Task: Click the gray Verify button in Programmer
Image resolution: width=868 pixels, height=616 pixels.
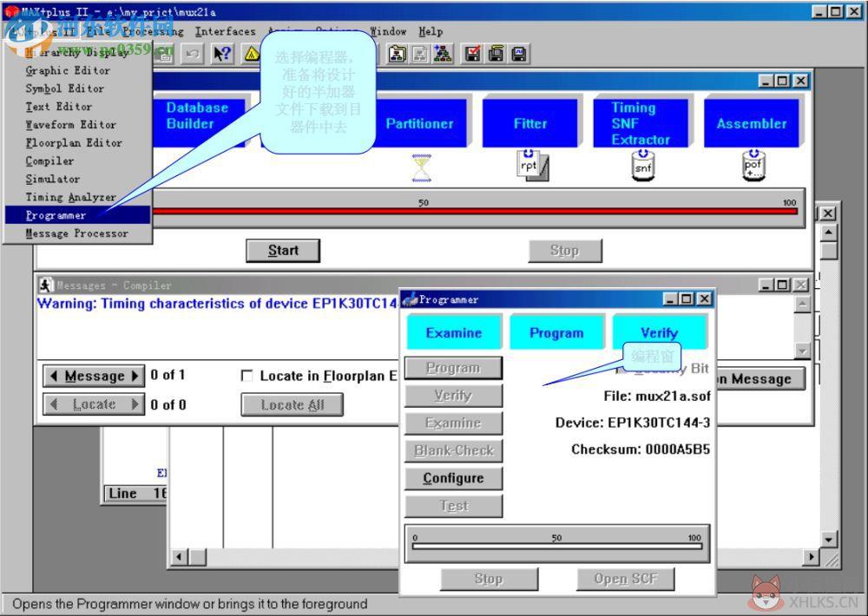Action: point(453,396)
